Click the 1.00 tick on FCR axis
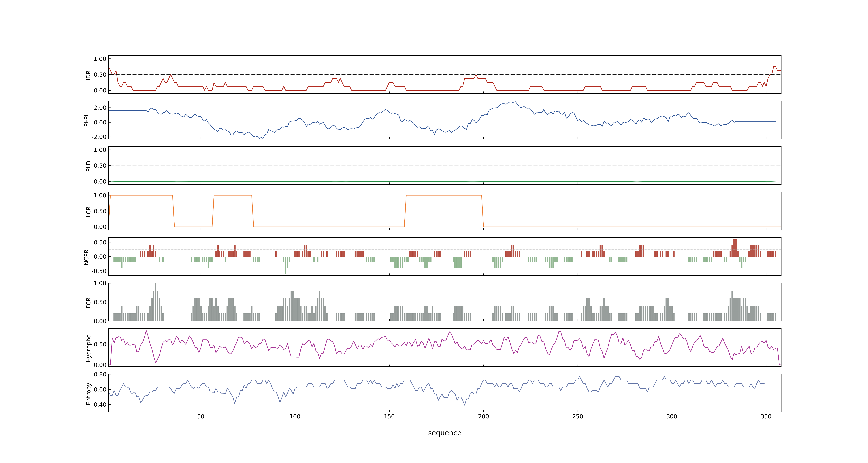Image resolution: width=868 pixels, height=463 pixels. pyautogui.click(x=100, y=283)
